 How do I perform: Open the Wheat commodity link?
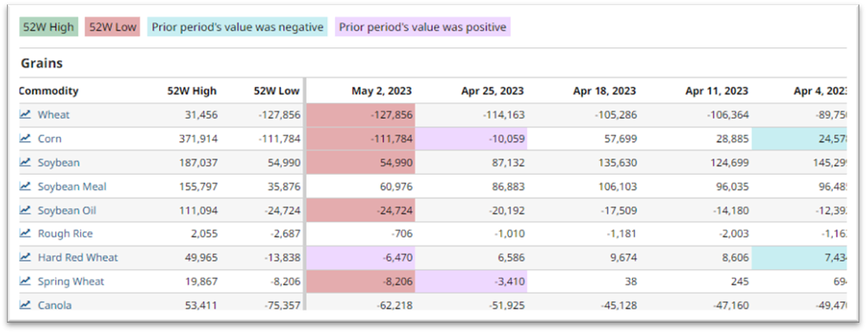(x=53, y=115)
